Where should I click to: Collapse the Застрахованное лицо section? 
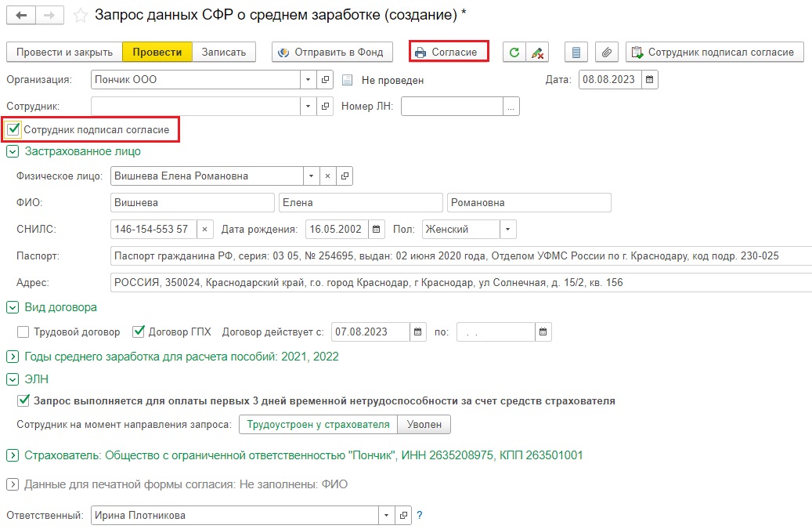(13, 152)
